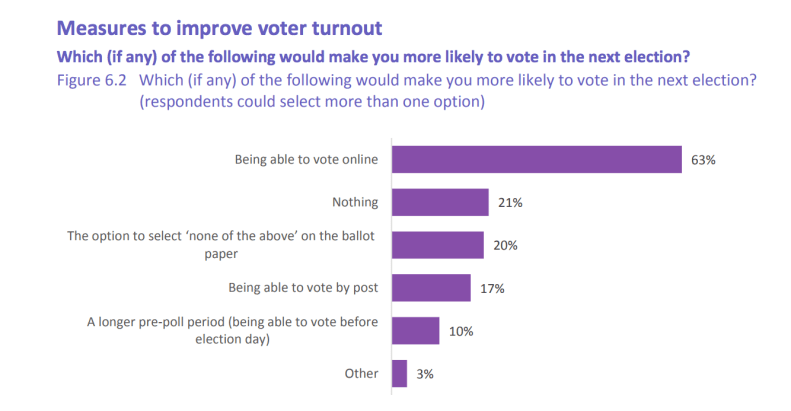Click the 'Being able to vote online' label

coord(306,159)
